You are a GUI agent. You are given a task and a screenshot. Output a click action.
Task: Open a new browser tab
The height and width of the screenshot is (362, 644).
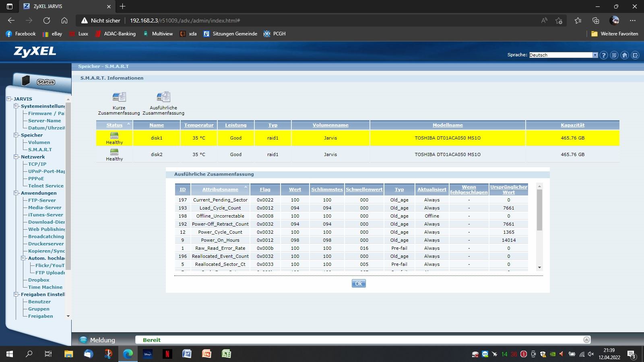(x=123, y=6)
